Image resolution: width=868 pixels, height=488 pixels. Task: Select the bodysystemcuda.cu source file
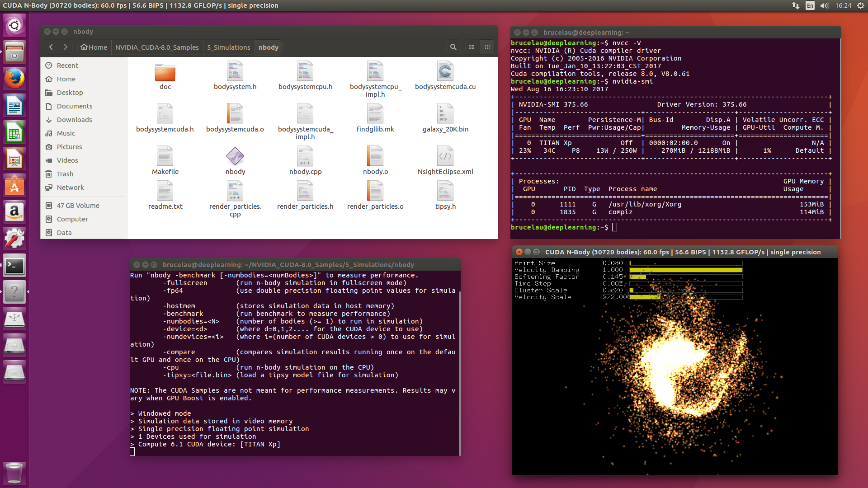tap(445, 71)
